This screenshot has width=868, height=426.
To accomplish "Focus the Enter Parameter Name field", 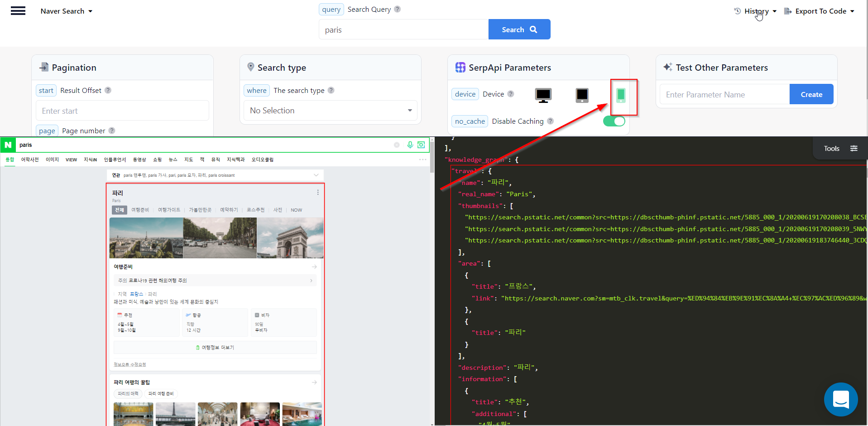I will pyautogui.click(x=724, y=94).
